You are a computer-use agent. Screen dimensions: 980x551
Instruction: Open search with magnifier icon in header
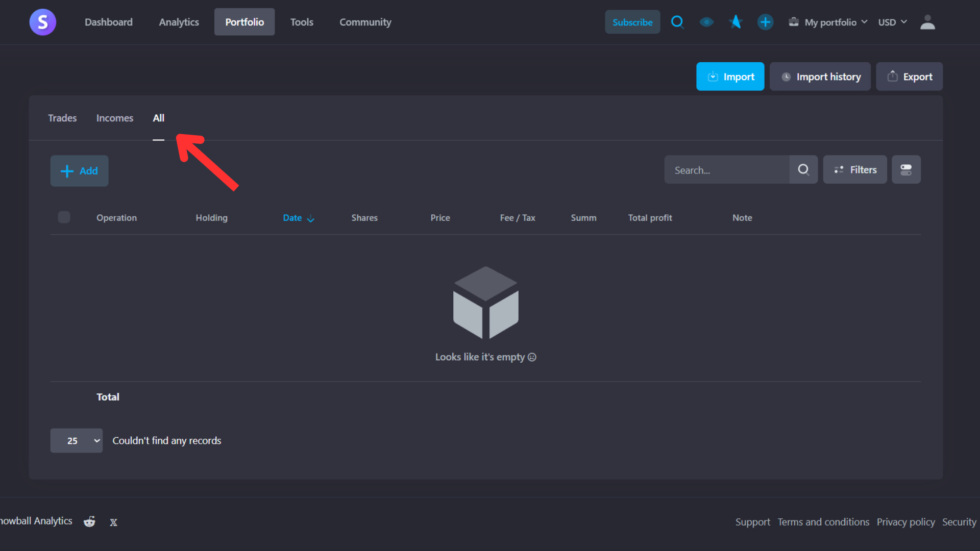coord(677,22)
